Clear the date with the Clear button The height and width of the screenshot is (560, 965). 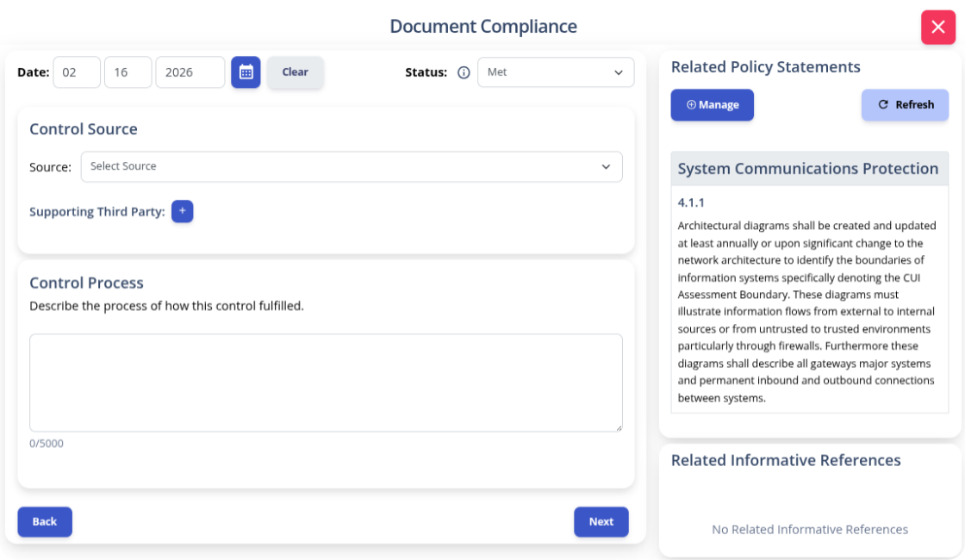point(295,72)
